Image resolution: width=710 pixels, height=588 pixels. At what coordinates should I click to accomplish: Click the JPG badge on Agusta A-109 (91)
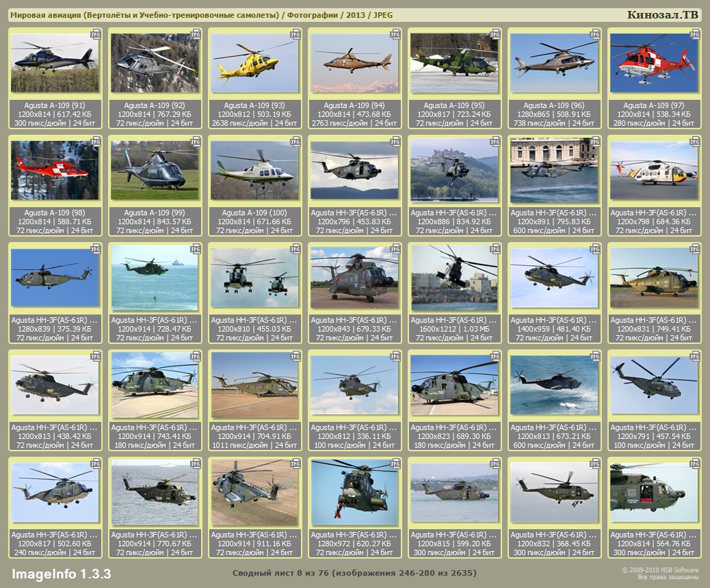(96, 34)
